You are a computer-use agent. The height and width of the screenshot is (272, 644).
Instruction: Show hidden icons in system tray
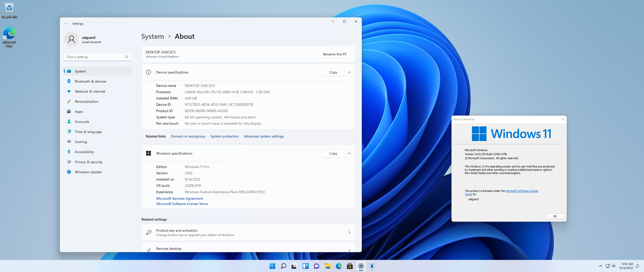[x=600, y=266]
